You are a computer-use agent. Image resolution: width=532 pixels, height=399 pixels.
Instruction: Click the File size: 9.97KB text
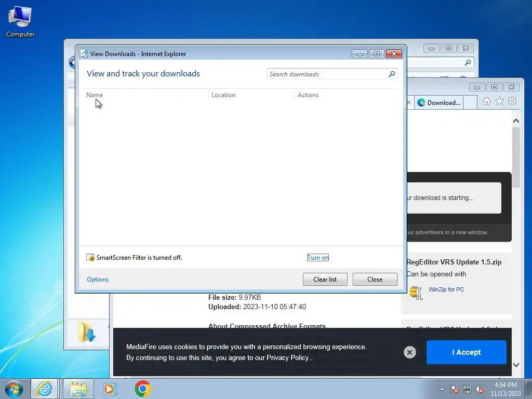tap(234, 298)
